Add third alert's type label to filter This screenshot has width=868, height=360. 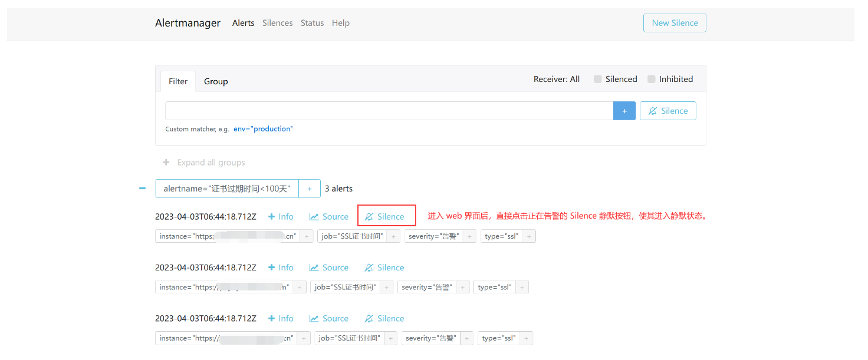(x=526, y=338)
